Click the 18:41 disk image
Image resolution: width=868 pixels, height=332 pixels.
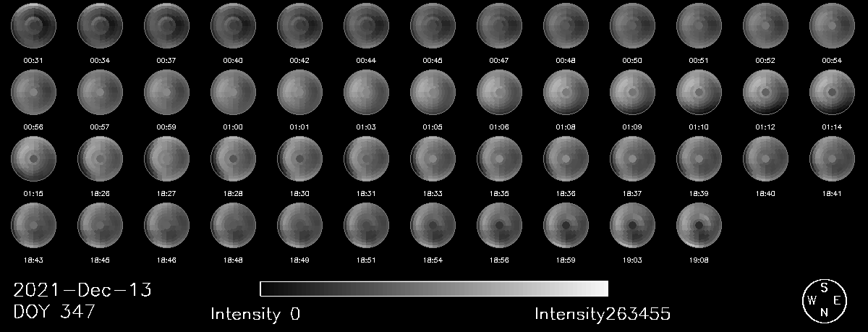click(833, 158)
